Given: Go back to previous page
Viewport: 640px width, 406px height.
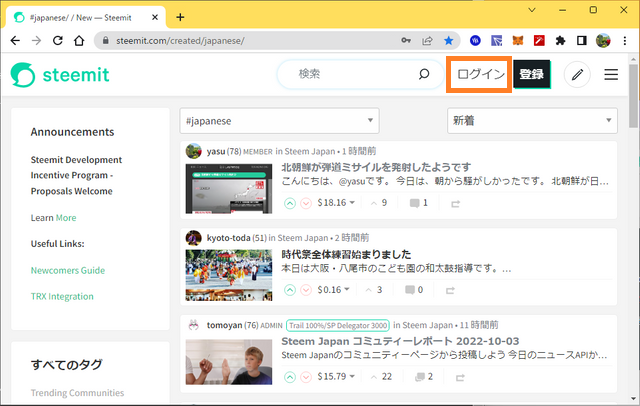Looking at the screenshot, I should 15,40.
